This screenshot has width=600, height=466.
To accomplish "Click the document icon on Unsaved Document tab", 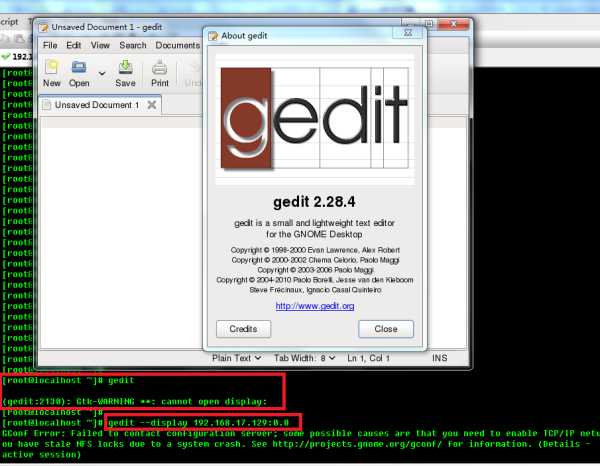I will [47, 105].
